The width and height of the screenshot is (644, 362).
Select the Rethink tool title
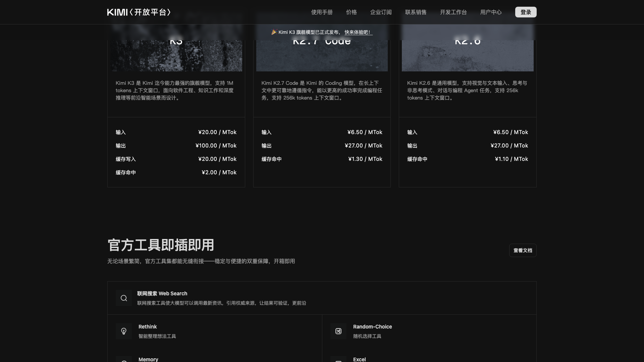click(x=148, y=327)
